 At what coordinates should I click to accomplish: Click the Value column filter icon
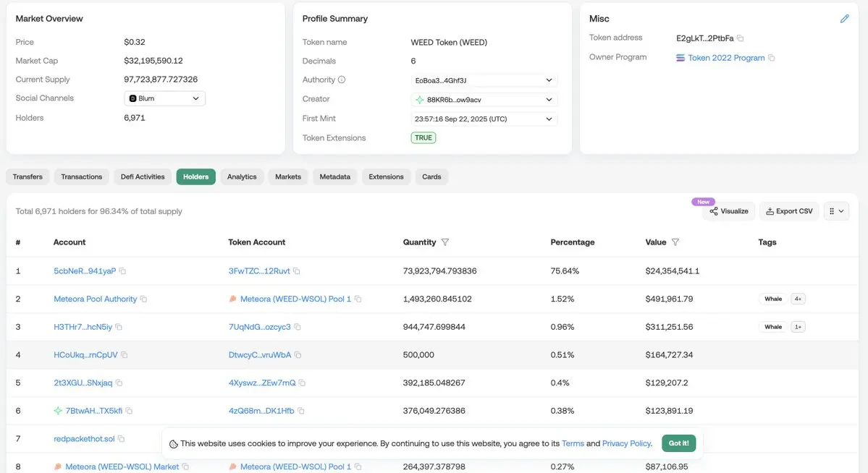pyautogui.click(x=675, y=242)
